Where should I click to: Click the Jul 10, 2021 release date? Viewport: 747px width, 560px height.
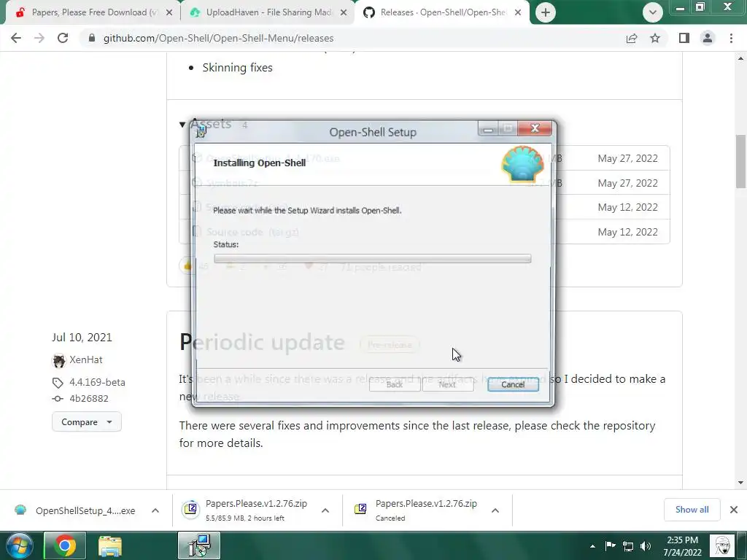[x=82, y=337]
